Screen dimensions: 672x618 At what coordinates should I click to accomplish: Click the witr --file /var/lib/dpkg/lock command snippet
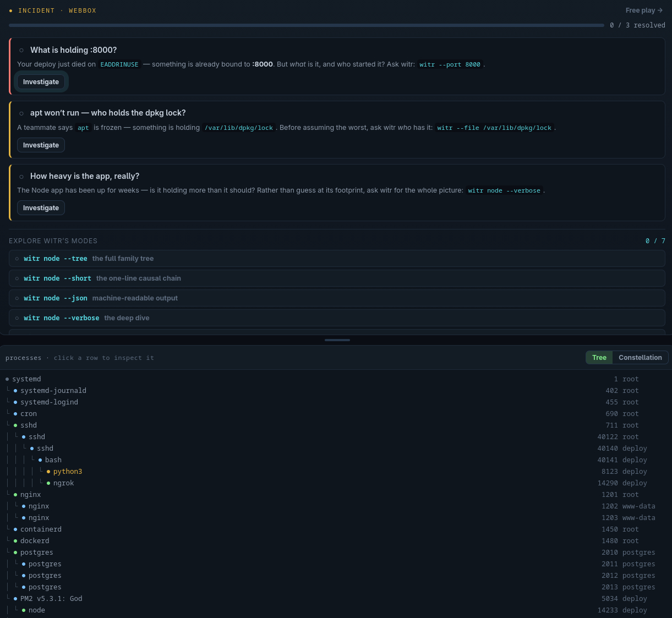(494, 128)
